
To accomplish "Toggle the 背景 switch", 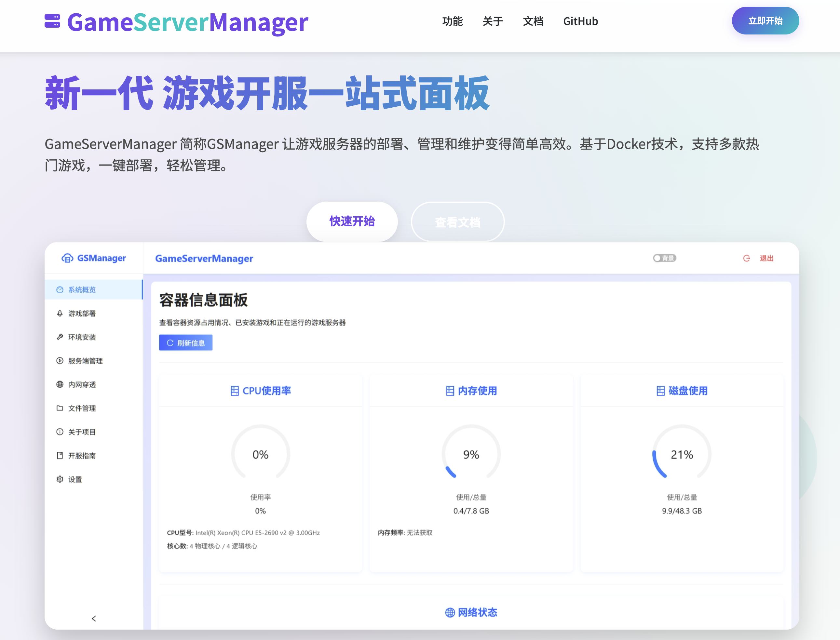I will click(664, 258).
